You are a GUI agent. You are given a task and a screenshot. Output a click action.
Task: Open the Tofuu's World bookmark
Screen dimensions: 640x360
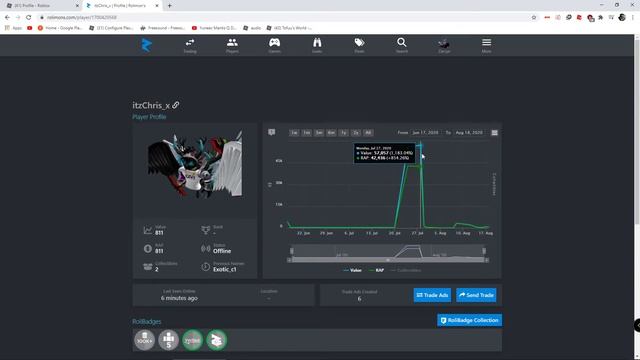coord(289,28)
